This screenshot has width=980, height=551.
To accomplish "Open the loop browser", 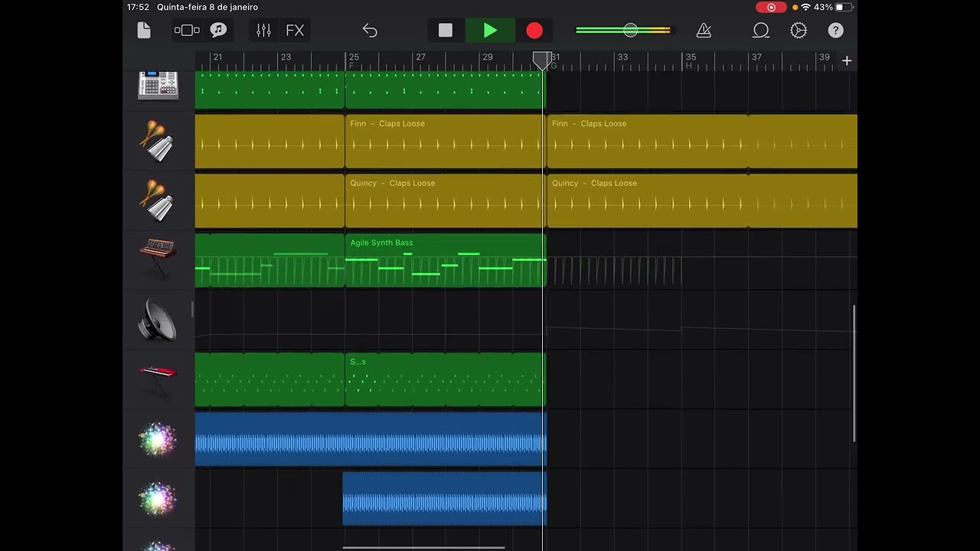I will [x=761, y=31].
